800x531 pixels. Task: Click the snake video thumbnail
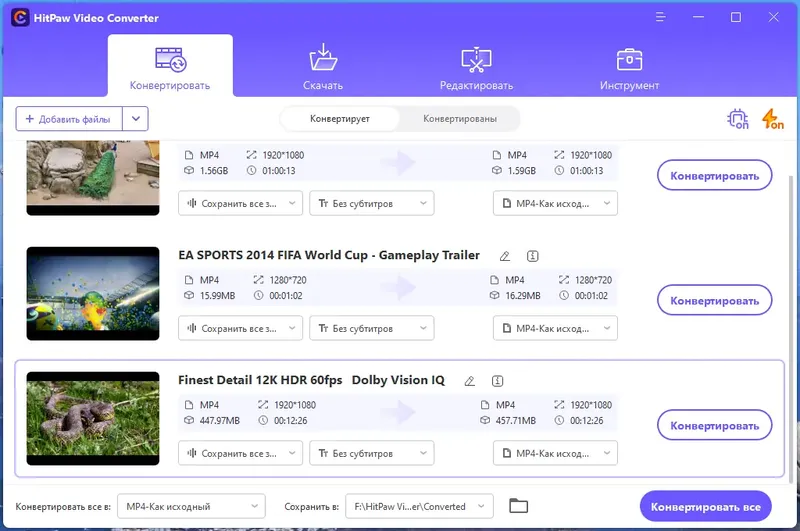[x=93, y=418]
